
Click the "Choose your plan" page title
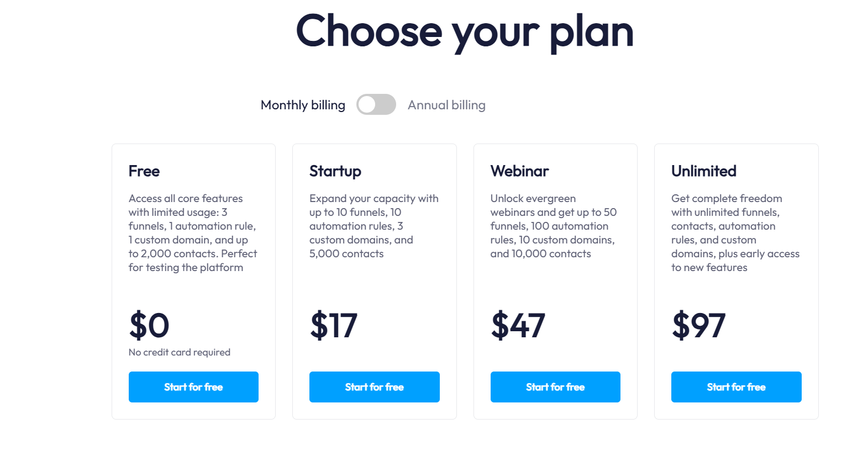(x=465, y=31)
